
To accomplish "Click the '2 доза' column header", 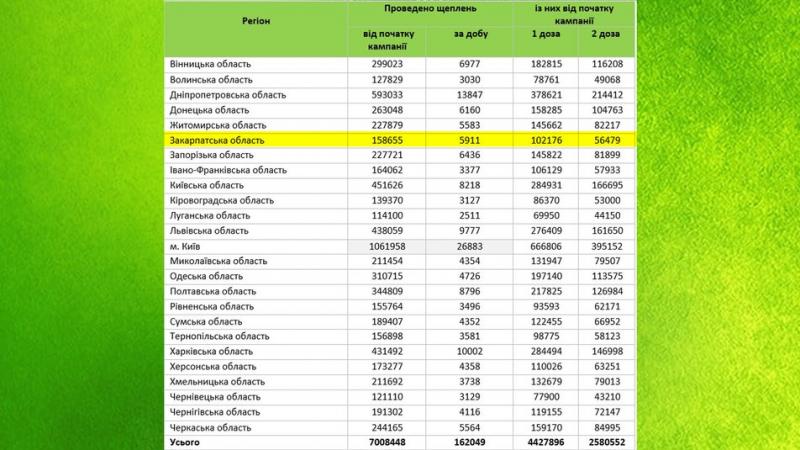I will click(606, 36).
